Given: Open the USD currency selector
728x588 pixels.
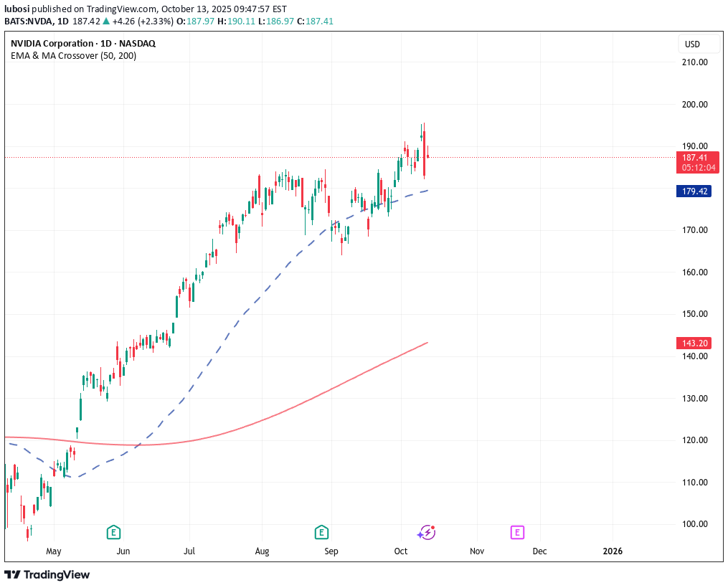Looking at the screenshot, I should pyautogui.click(x=692, y=44).
